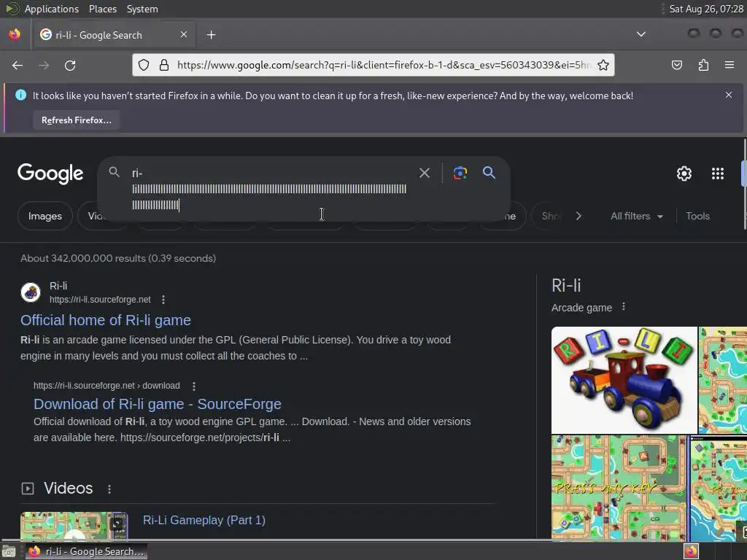Open the Tools option
This screenshot has height=560, width=747.
click(697, 216)
